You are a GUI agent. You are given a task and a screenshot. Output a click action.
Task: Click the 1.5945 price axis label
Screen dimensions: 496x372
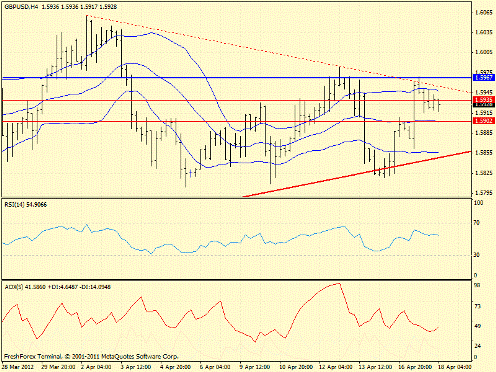(483, 92)
